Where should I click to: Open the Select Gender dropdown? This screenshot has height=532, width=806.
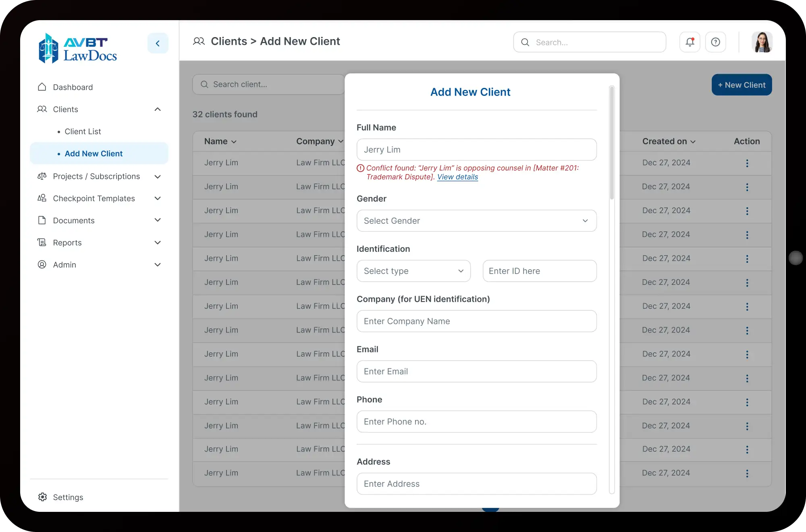pos(476,220)
